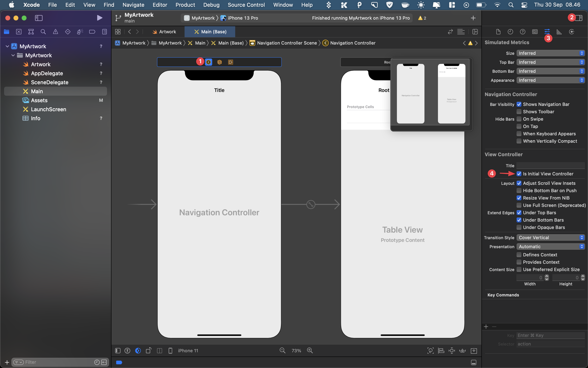This screenshot has width=588, height=368.
Task: Open the Debug navigator
Action: point(80,32)
